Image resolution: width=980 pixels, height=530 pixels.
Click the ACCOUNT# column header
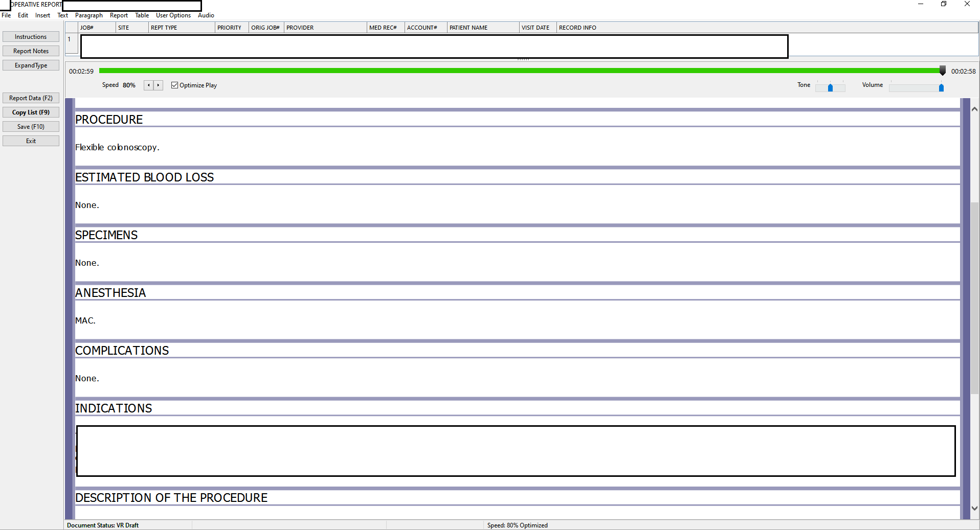pos(426,28)
